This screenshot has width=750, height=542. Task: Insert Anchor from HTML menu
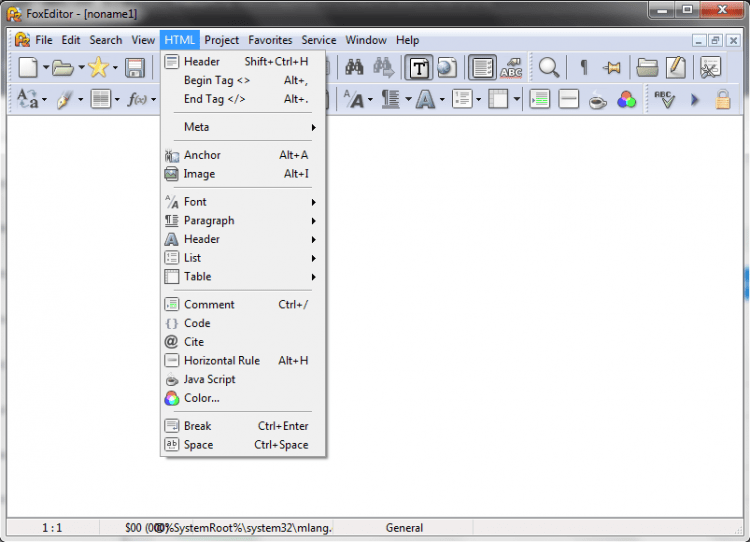point(243,155)
